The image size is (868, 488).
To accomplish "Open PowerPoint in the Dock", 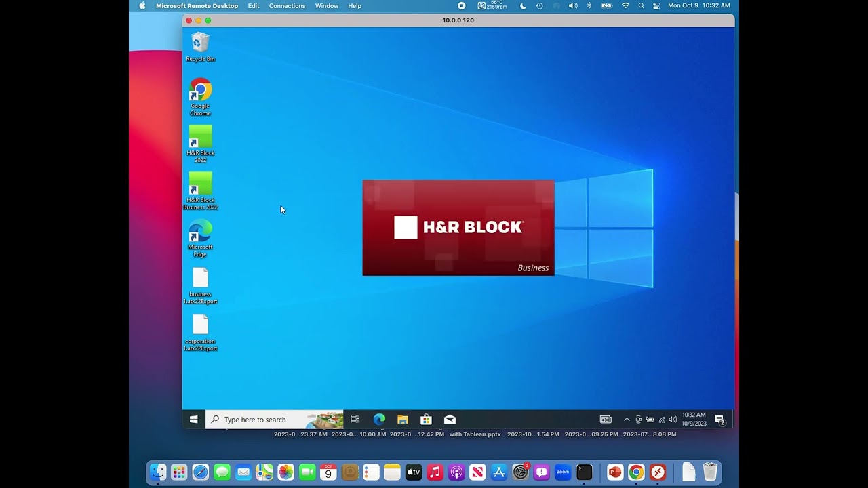I will 615,472.
